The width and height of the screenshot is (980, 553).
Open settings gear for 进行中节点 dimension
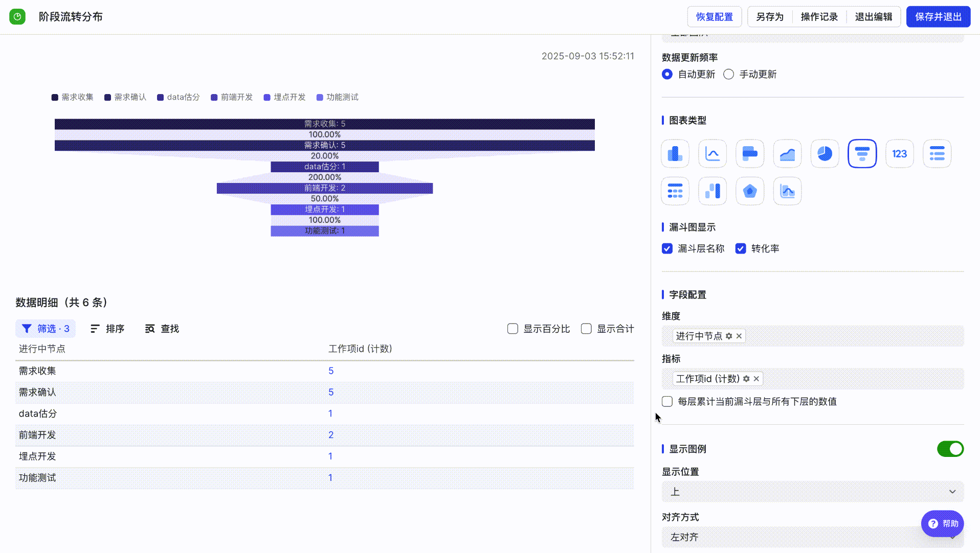[729, 336]
